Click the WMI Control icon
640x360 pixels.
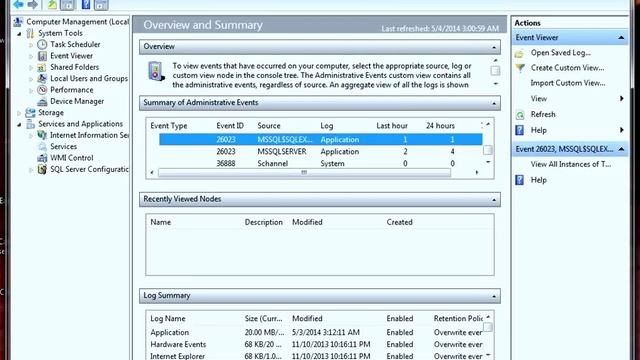(x=42, y=158)
